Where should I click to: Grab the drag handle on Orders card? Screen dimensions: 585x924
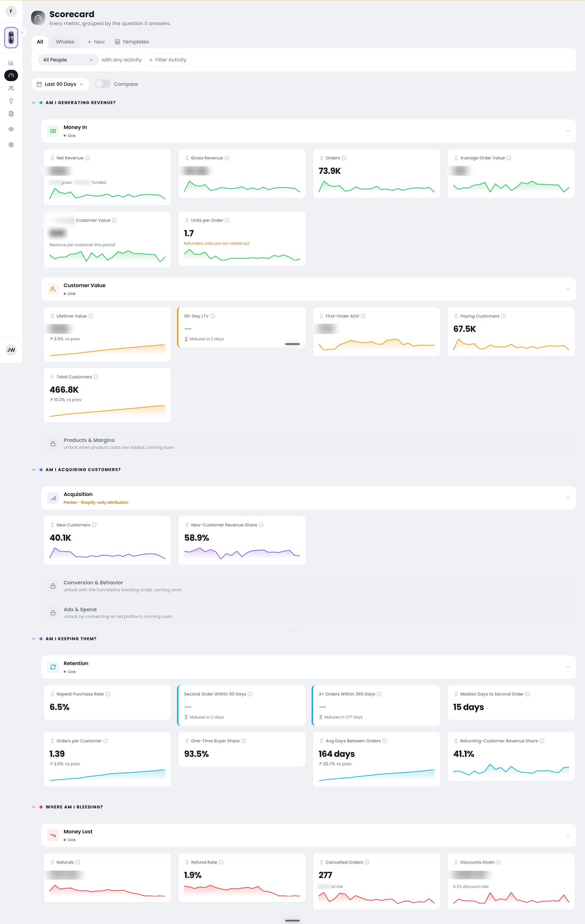pos(321,158)
